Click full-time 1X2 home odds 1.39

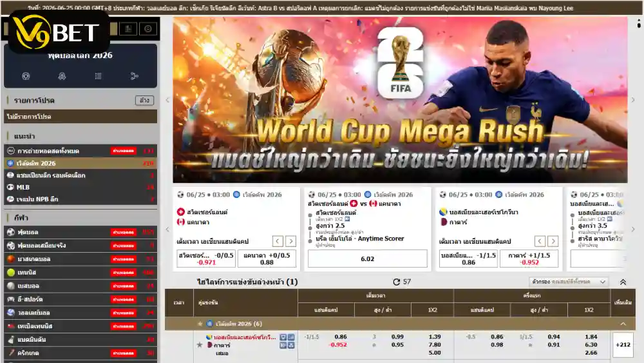click(435, 337)
